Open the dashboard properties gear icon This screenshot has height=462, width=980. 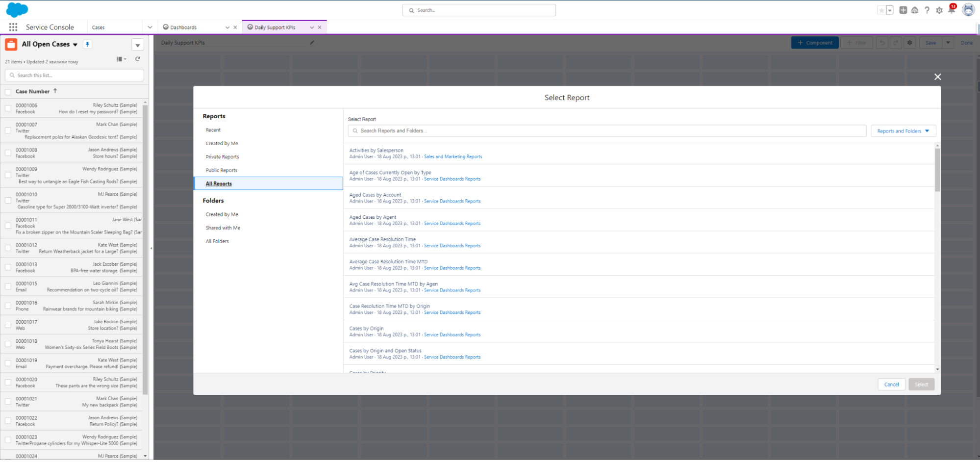[909, 43]
